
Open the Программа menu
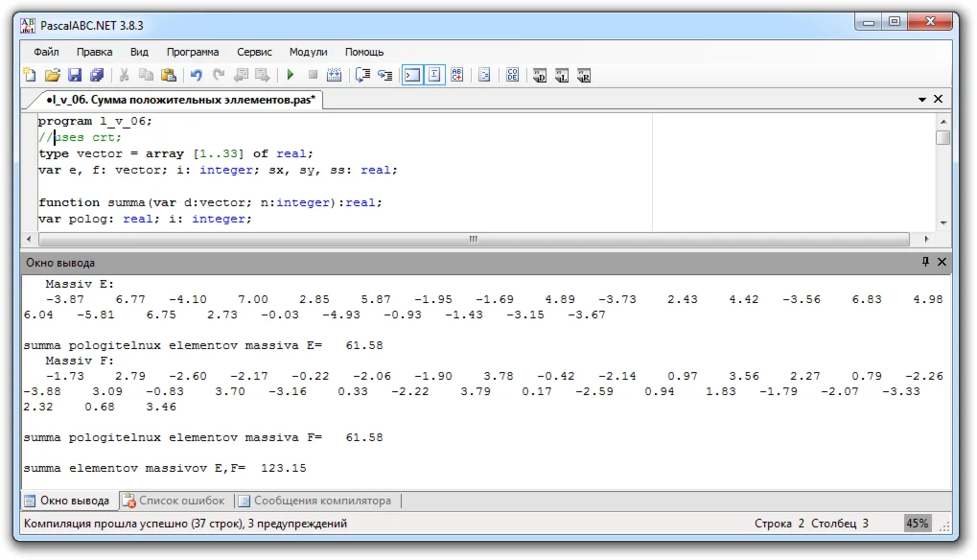[x=192, y=52]
